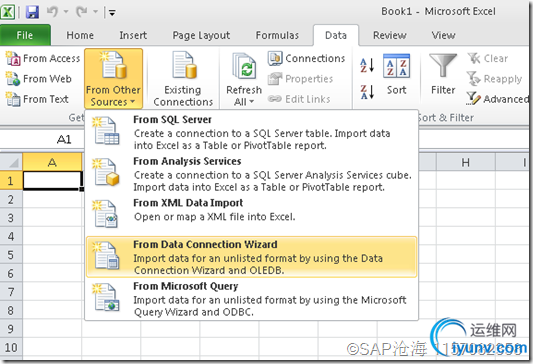
Task: Open the Page Layout tab
Action: pos(201,35)
